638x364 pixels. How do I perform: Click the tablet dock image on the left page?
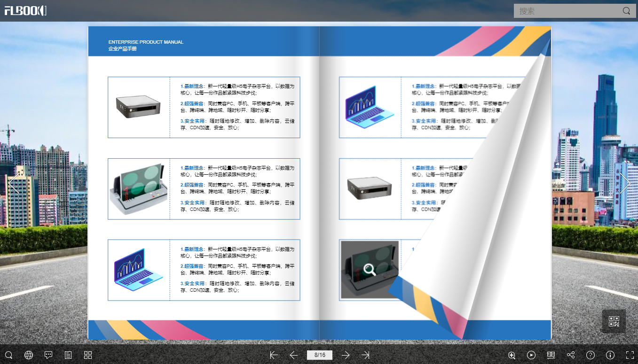click(138, 189)
